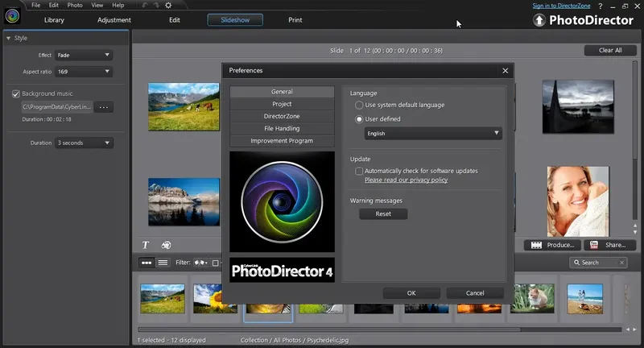The height and width of the screenshot is (348, 644).
Task: Open settings via the gear icon
Action: pos(167,6)
